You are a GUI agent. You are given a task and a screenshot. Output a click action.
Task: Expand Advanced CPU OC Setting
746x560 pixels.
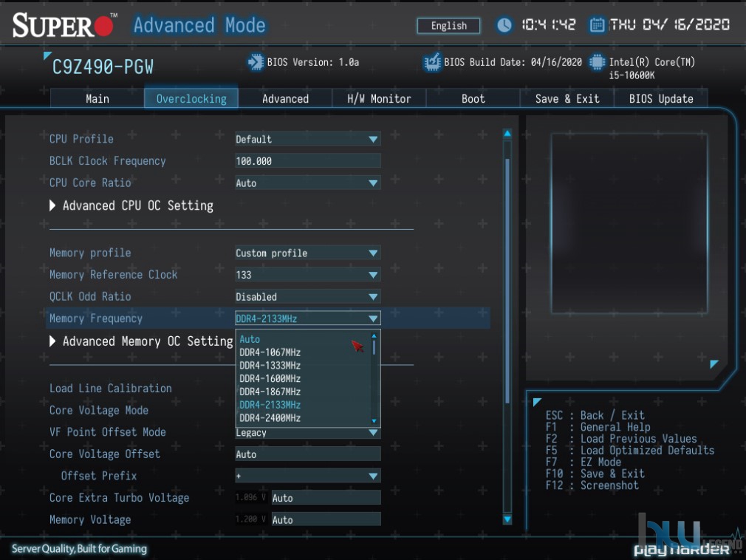click(131, 205)
